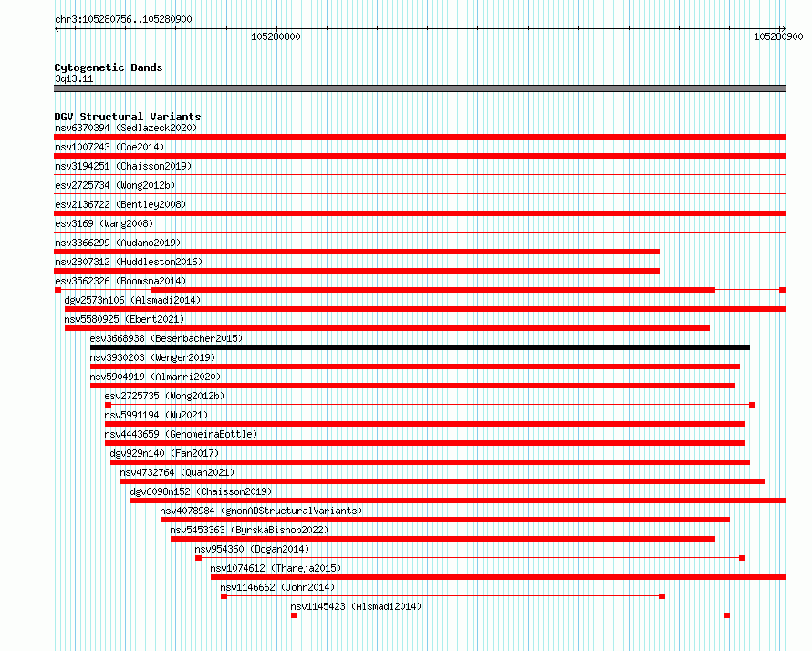Click the nsv6370394 (Sedlazeck2020) variant label
812x651 pixels.
pyautogui.click(x=126, y=128)
